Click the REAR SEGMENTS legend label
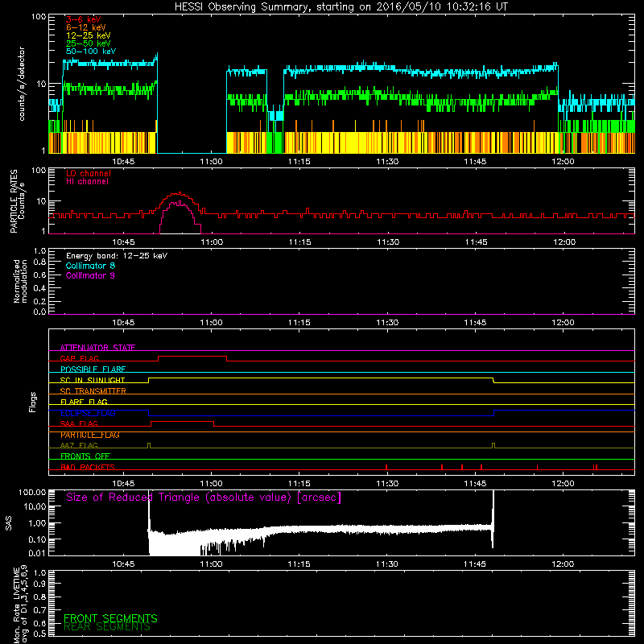The height and width of the screenshot is (644, 644). [107, 627]
